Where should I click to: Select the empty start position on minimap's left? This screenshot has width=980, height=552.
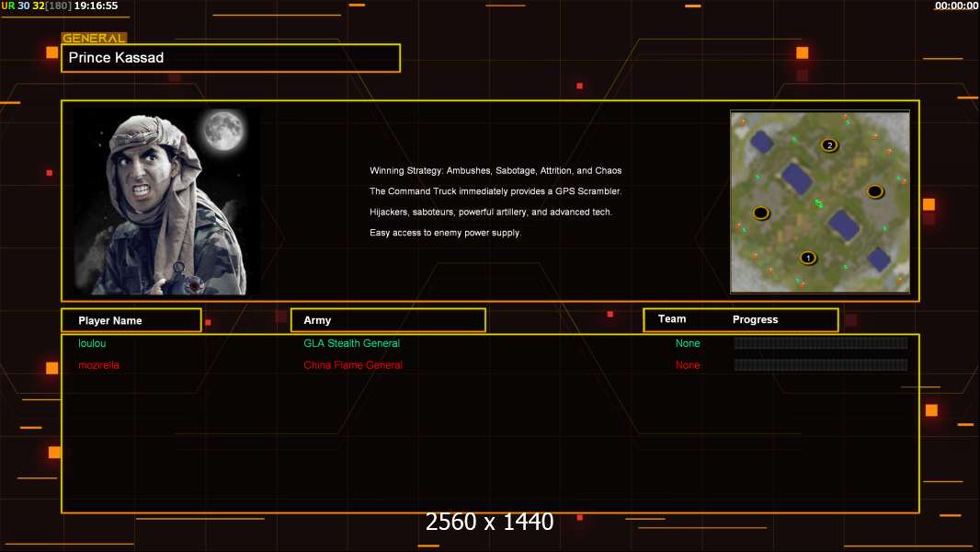coord(760,213)
